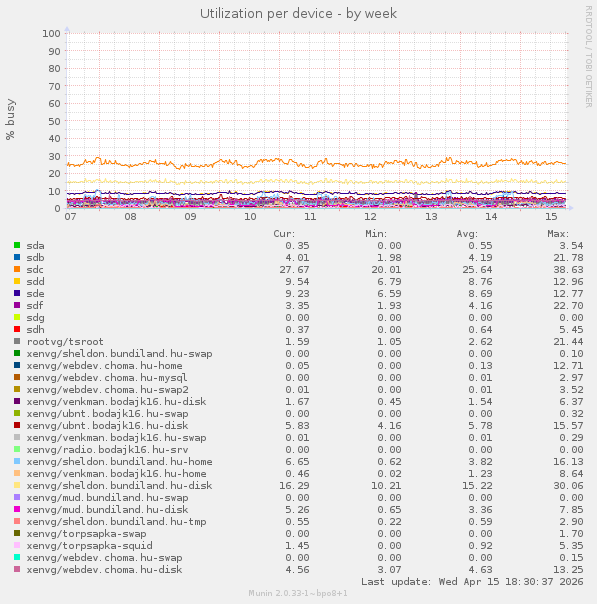
Task: Click the xenvg/sheldon.bundiland.hu-tmp label
Action: point(116,522)
